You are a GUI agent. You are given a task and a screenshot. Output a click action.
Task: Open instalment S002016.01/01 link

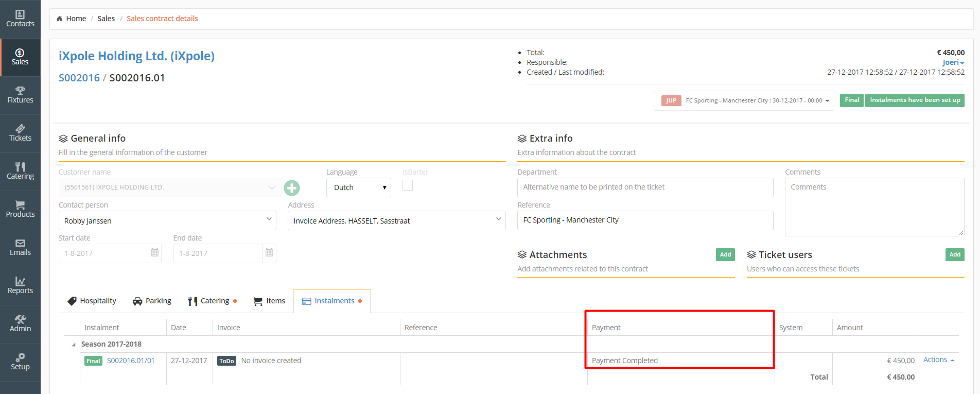[131, 361]
